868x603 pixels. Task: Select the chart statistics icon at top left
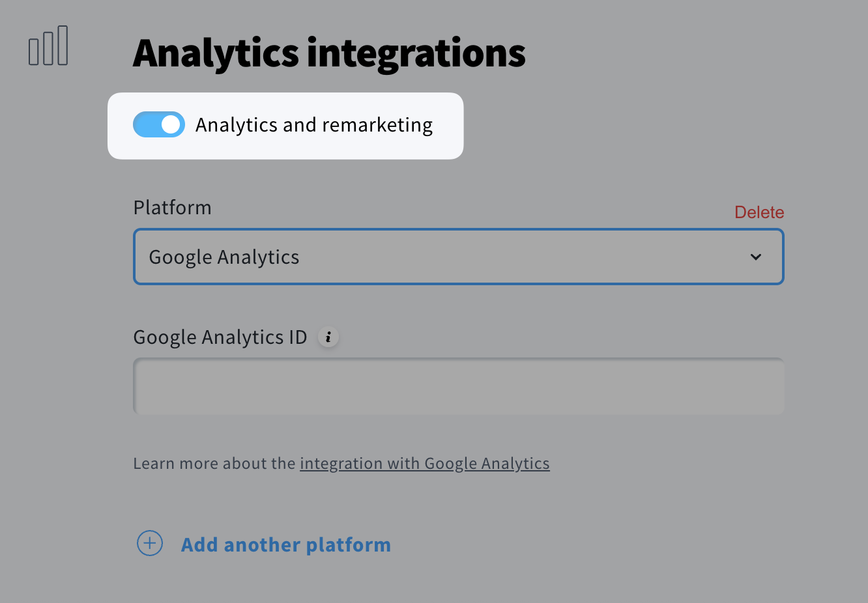point(48,46)
